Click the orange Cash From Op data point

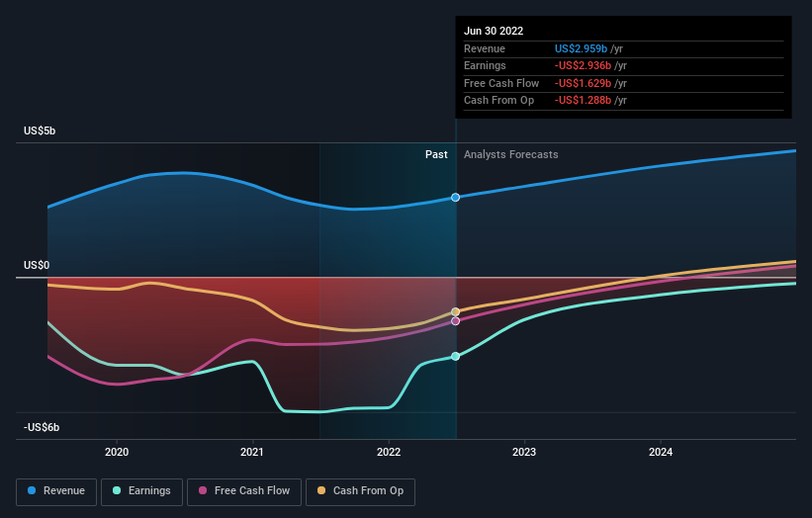coord(455,311)
